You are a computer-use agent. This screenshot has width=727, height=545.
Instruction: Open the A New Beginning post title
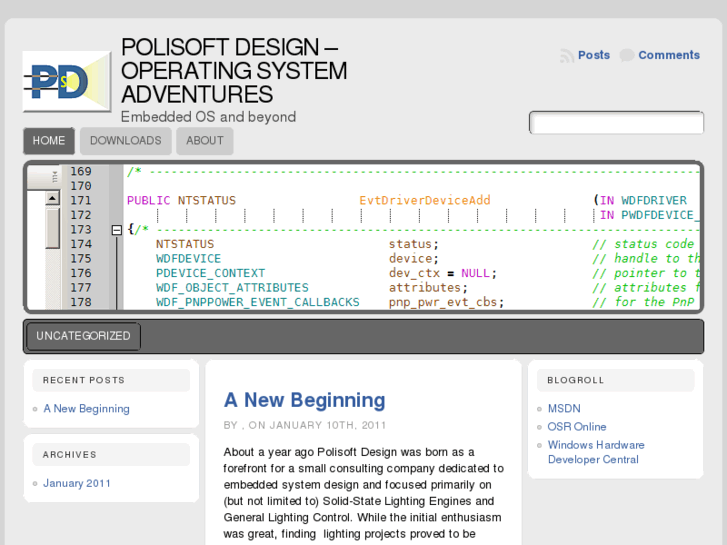point(304,400)
